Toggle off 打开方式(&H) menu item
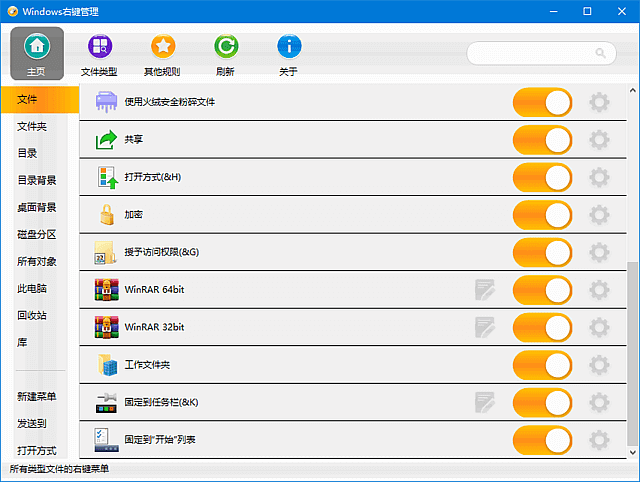Image resolution: width=640 pixels, height=482 pixels. point(543,178)
